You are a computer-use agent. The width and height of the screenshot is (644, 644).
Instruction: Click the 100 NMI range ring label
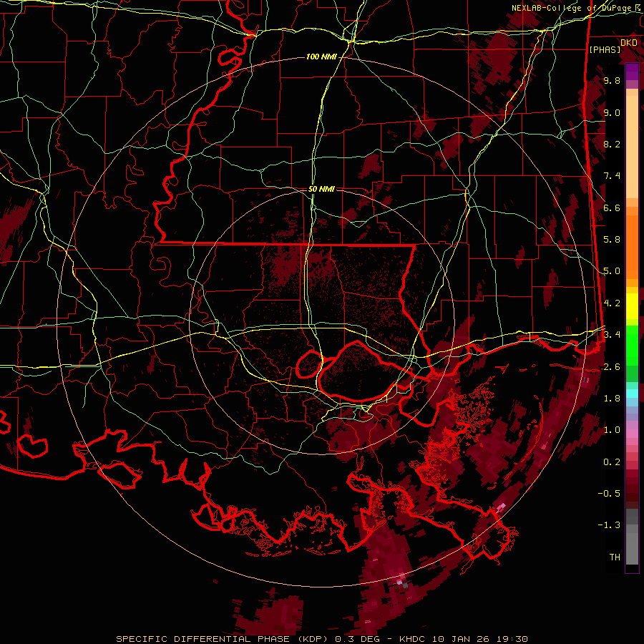321,57
